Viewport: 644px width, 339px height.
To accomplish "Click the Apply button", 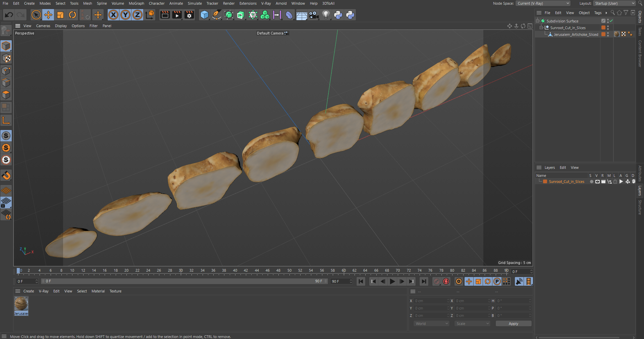I will [513, 324].
